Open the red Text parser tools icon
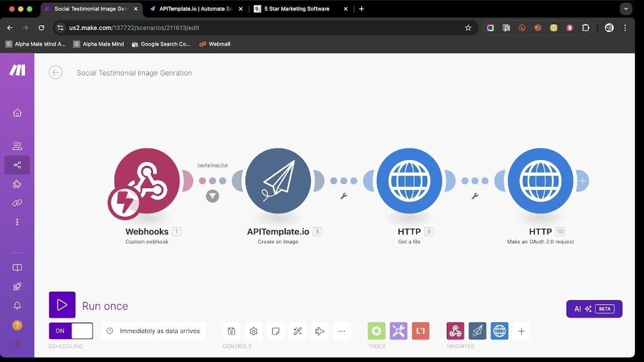The image size is (644, 362). tap(421, 331)
